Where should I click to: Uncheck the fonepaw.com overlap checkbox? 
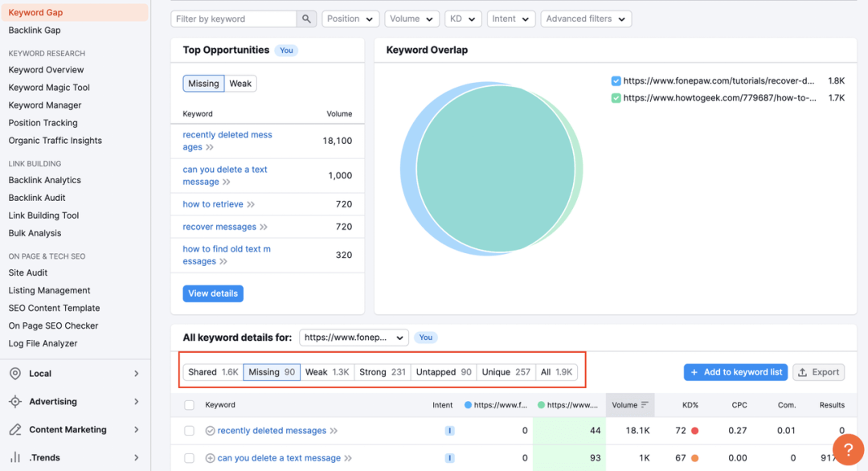tap(616, 81)
